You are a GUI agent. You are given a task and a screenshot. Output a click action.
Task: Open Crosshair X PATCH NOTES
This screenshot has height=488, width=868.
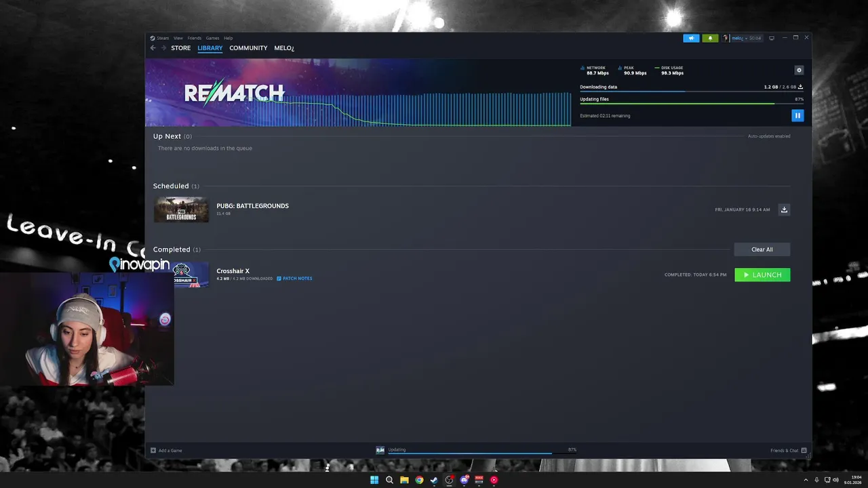pyautogui.click(x=294, y=279)
